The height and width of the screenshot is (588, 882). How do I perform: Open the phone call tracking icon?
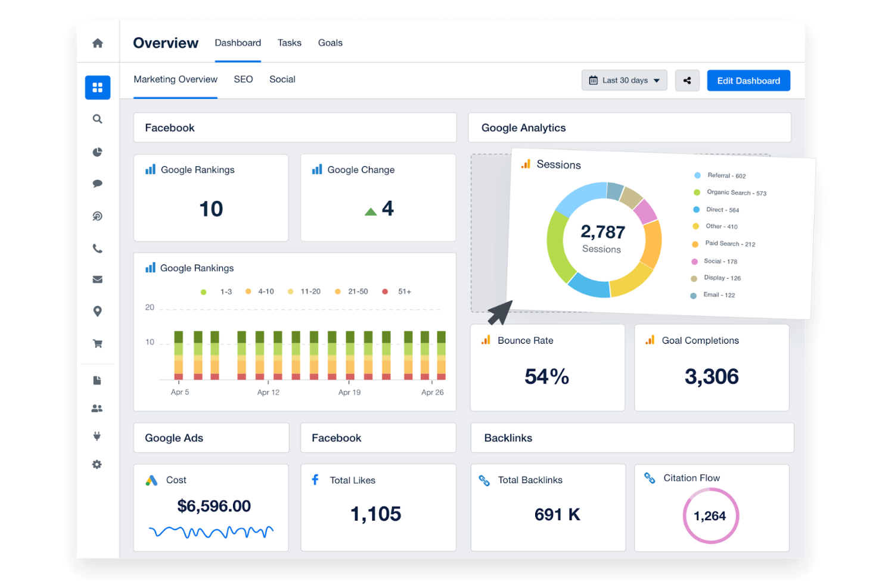coord(98,248)
